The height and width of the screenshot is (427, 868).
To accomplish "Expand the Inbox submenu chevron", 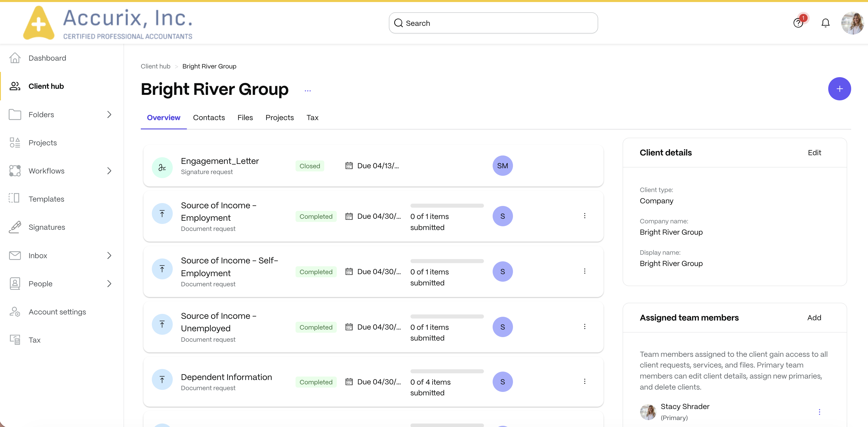I will pos(109,255).
